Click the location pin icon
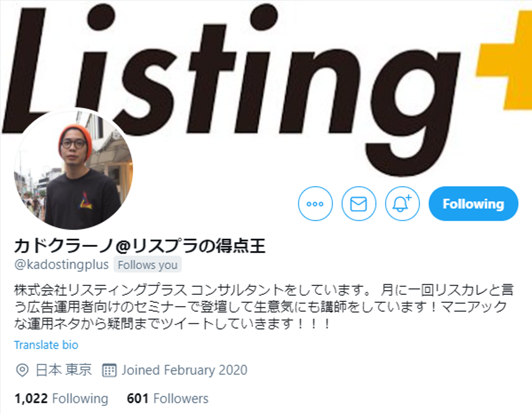The height and width of the screenshot is (414, 532). point(22,370)
